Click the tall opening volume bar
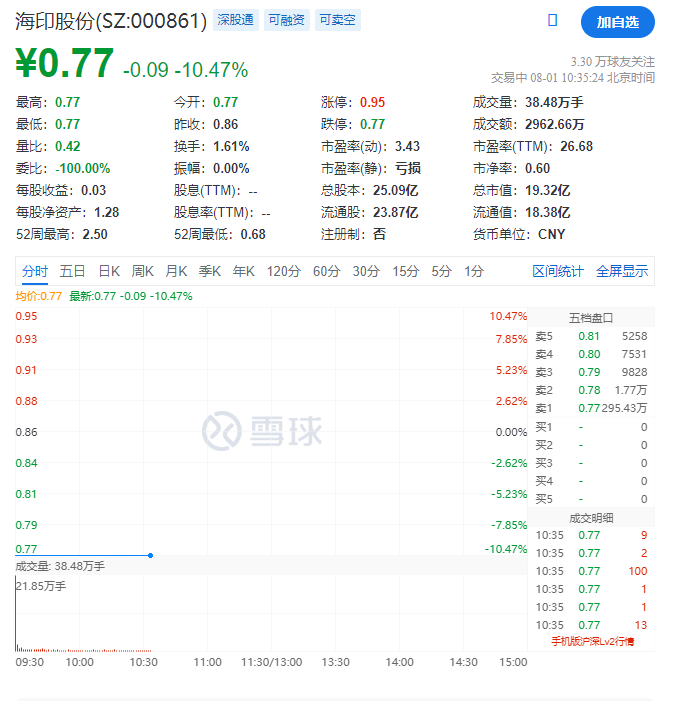The image size is (679, 701). [16, 613]
